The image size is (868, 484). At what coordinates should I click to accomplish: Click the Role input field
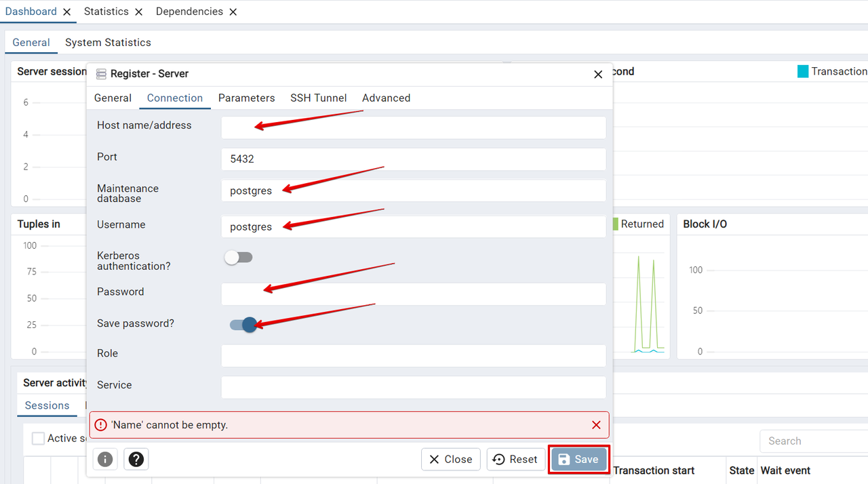pos(414,356)
